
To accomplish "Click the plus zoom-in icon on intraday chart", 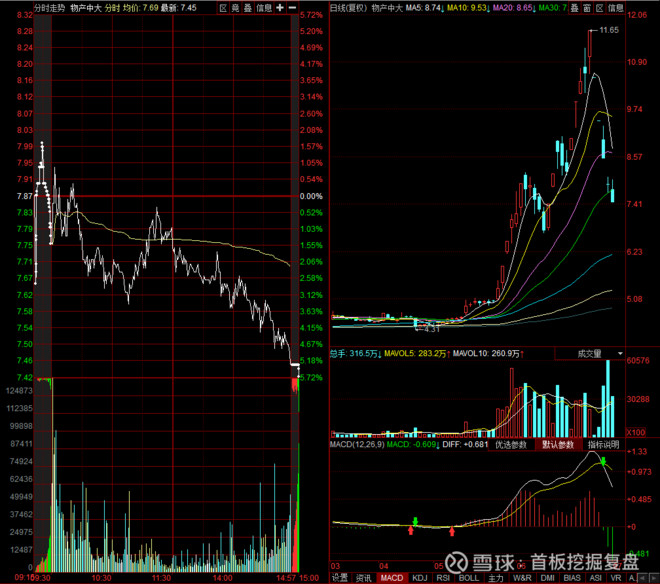I will tap(280, 8).
